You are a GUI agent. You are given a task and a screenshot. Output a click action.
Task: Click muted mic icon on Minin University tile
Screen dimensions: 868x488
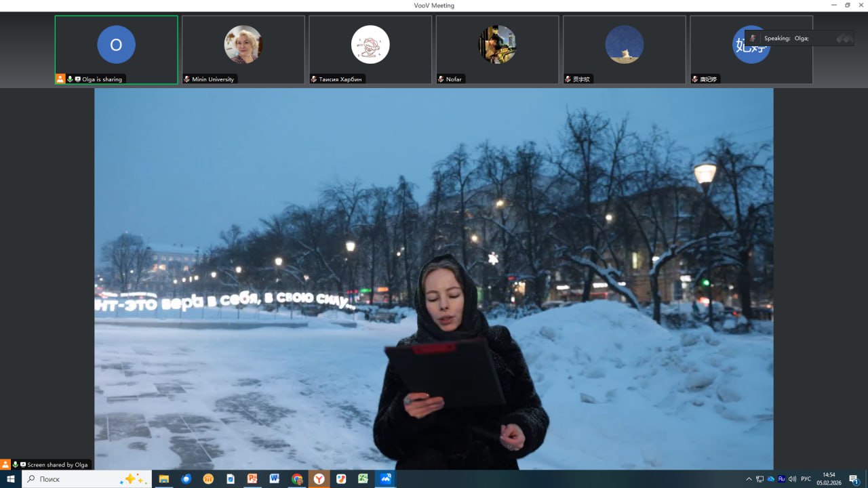(x=187, y=79)
